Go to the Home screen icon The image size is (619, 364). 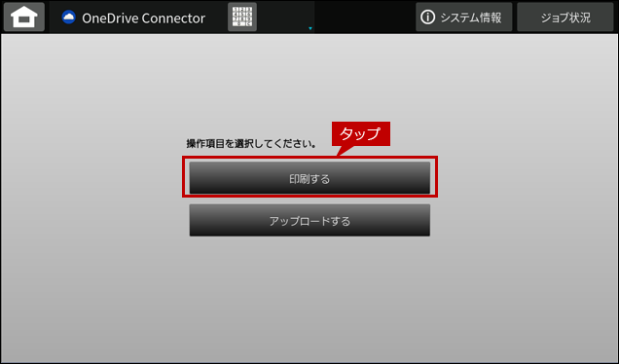(24, 17)
